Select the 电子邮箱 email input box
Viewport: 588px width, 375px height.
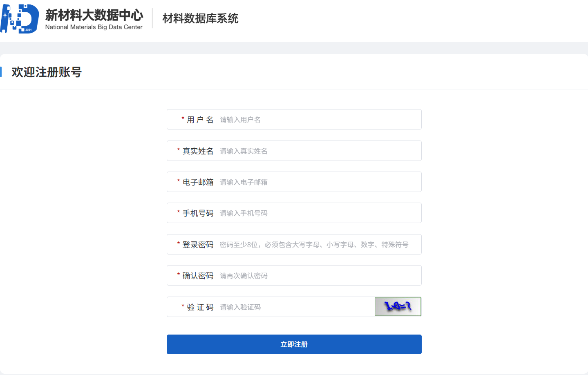coord(286,181)
